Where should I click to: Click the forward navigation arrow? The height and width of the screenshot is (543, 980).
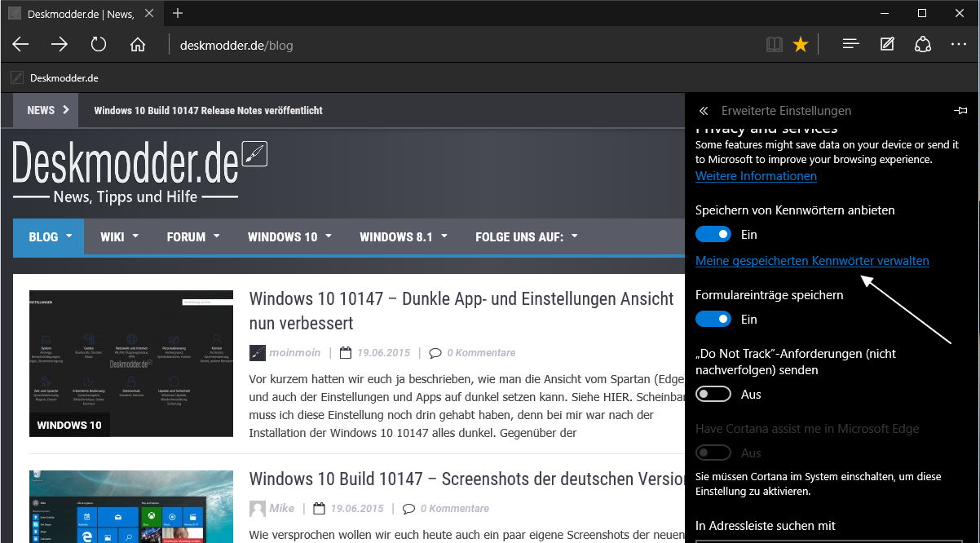60,44
